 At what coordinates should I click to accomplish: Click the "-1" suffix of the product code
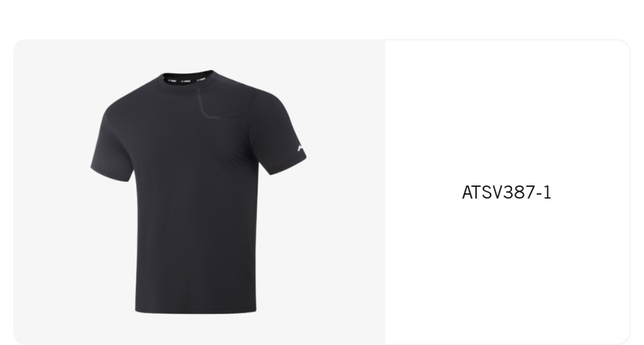[544, 192]
